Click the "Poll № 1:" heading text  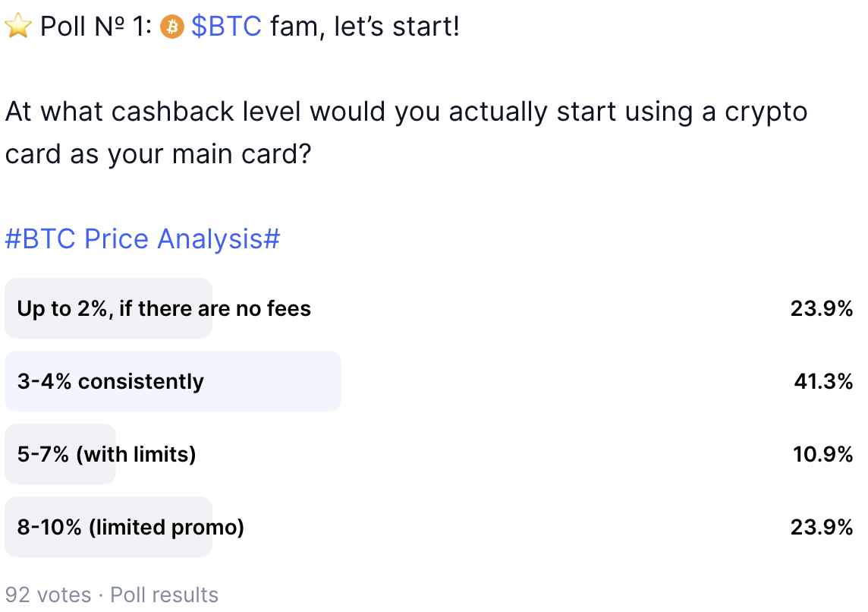(x=96, y=27)
